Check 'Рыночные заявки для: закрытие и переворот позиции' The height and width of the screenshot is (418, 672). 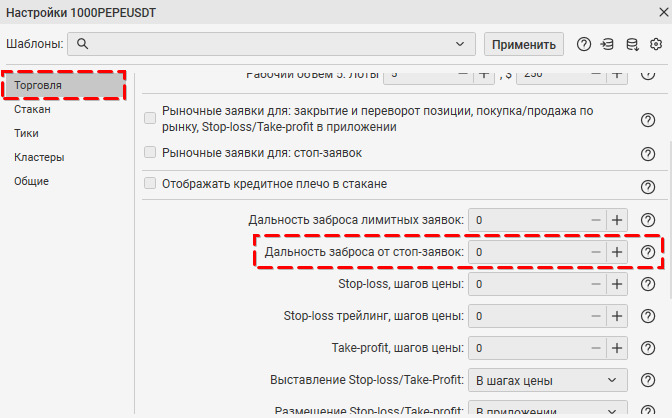point(150,118)
